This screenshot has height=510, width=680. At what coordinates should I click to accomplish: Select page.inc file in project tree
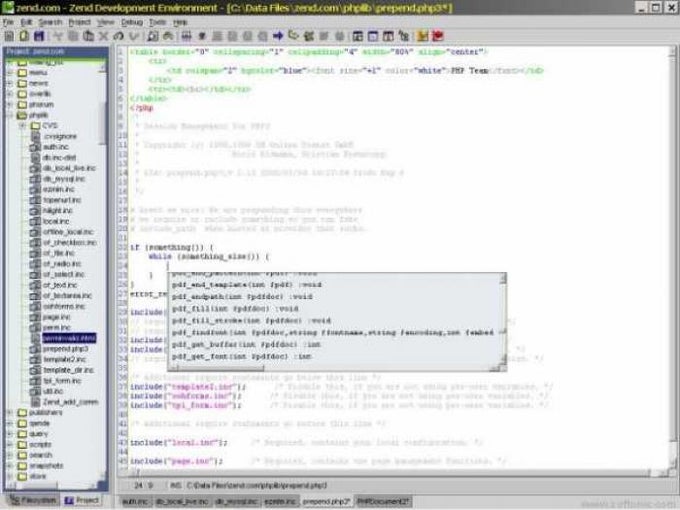tap(56, 317)
